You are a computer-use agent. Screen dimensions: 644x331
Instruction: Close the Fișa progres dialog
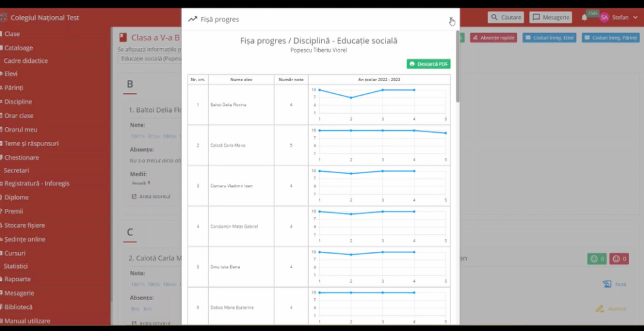coord(451,20)
